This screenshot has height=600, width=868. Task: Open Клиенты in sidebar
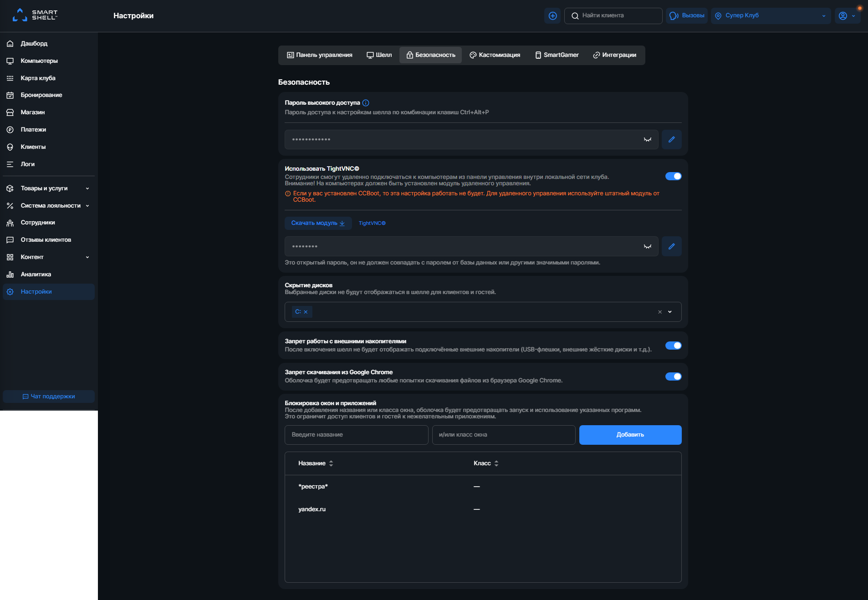point(49,147)
